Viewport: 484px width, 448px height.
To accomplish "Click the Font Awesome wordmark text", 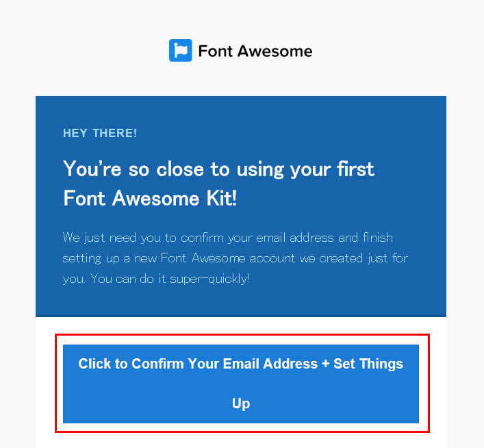I will pos(255,51).
